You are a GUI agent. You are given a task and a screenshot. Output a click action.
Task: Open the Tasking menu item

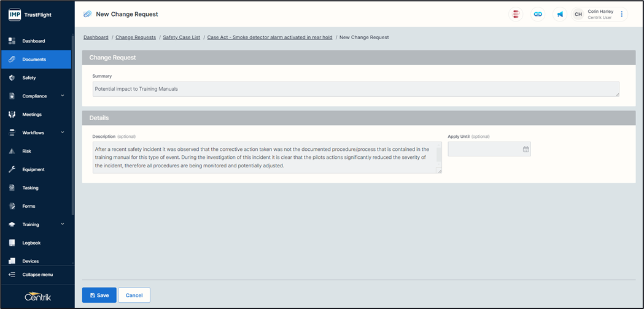[x=31, y=188]
